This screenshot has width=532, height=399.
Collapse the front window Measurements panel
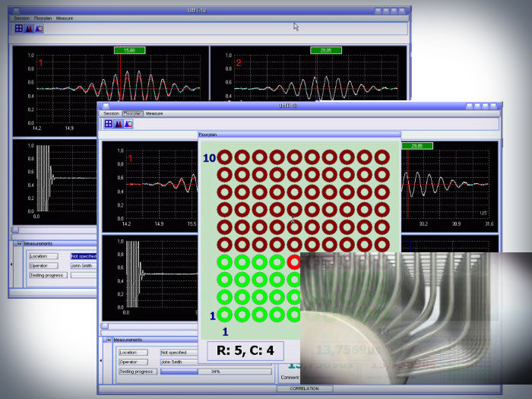(109, 340)
